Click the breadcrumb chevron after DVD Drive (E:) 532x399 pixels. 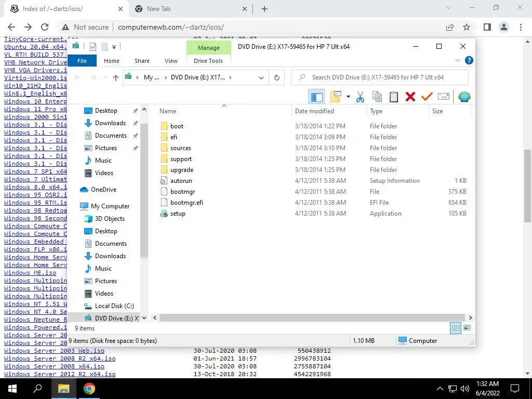(x=230, y=78)
